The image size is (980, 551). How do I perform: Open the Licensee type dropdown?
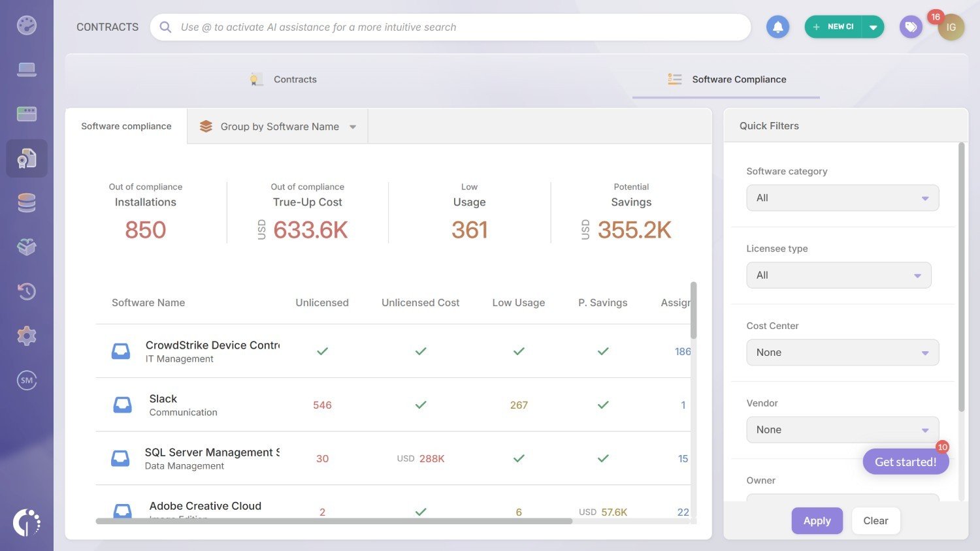[x=838, y=275]
